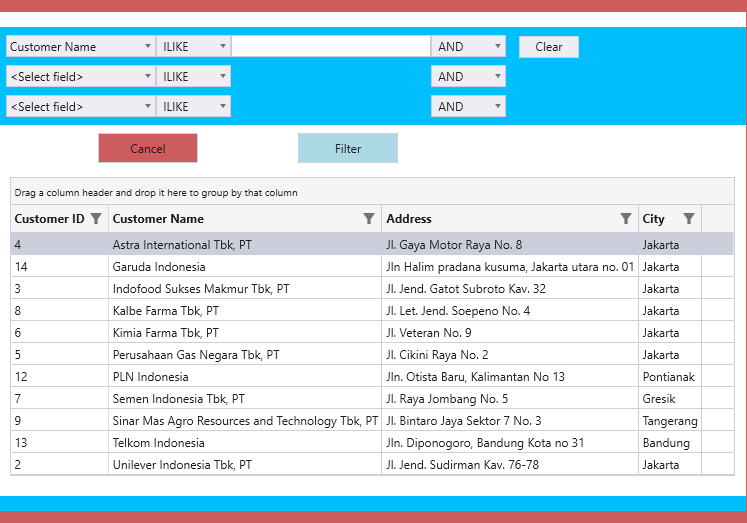747x523 pixels.
Task: Open second row ILIKE operator dropdown
Action: (193, 76)
